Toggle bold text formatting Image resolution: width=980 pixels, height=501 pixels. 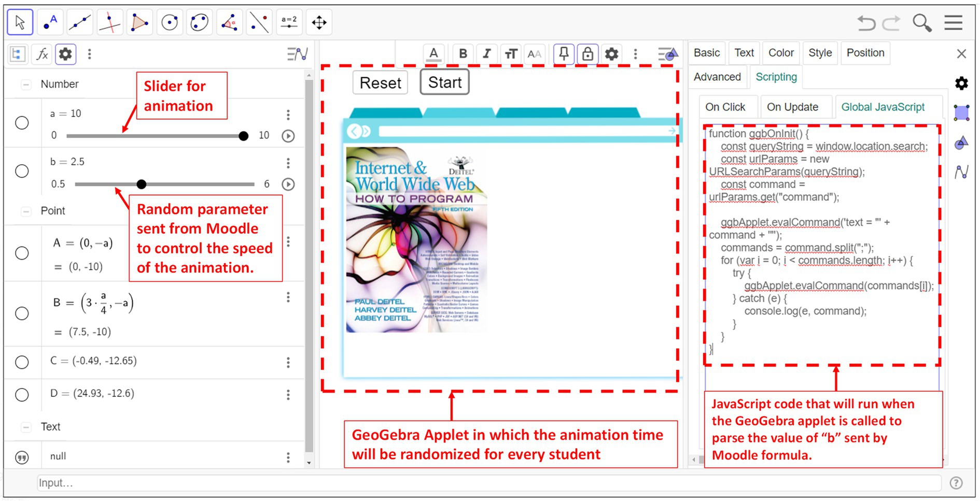463,53
